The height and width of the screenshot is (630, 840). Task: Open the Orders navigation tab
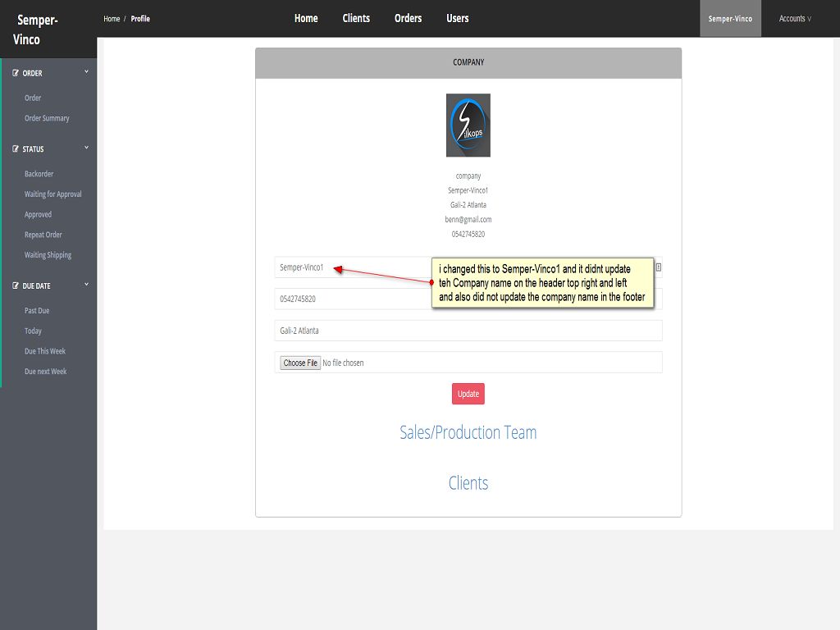[409, 18]
